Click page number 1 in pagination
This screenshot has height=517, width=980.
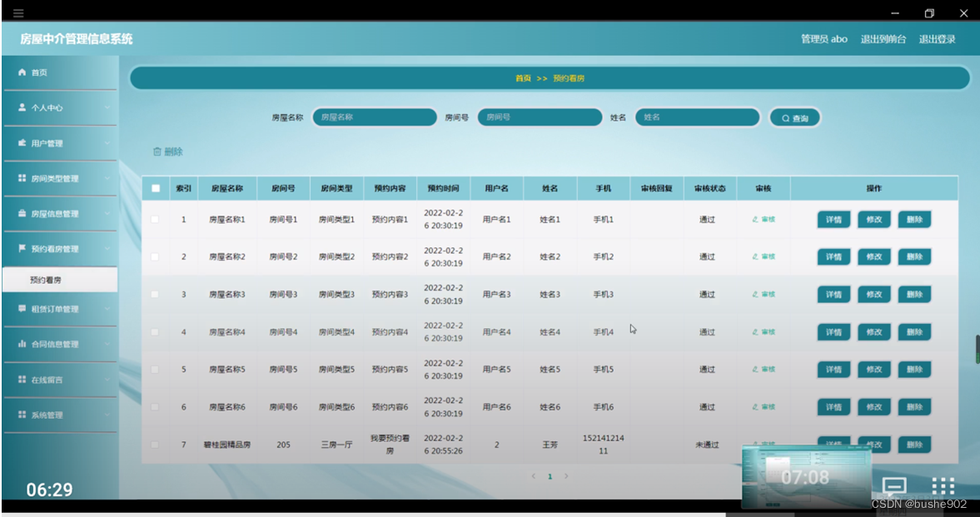click(550, 476)
